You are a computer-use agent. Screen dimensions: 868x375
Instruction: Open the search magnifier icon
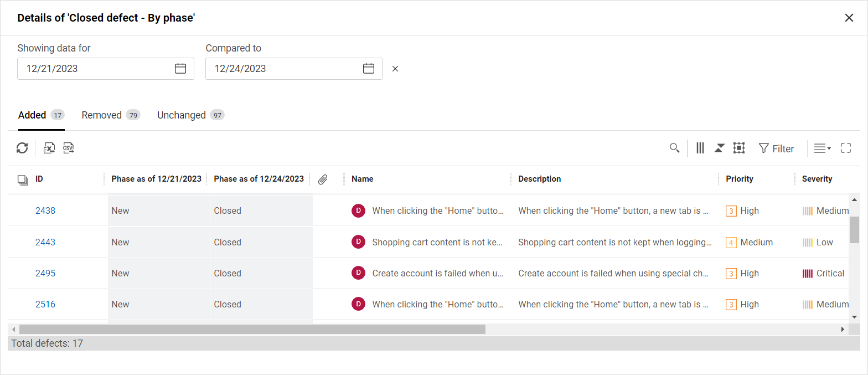(x=674, y=148)
